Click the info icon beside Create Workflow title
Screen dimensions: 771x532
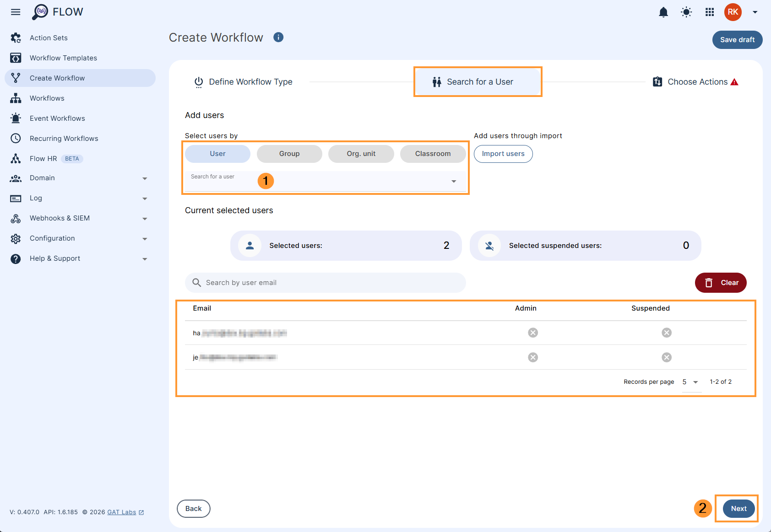click(x=278, y=37)
